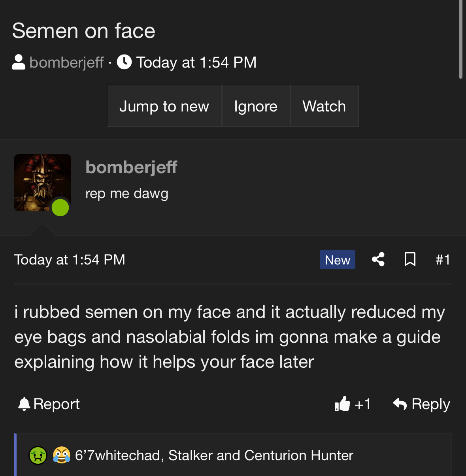The width and height of the screenshot is (466, 476).
Task: Open the #1 post permalink
Action: point(443,260)
